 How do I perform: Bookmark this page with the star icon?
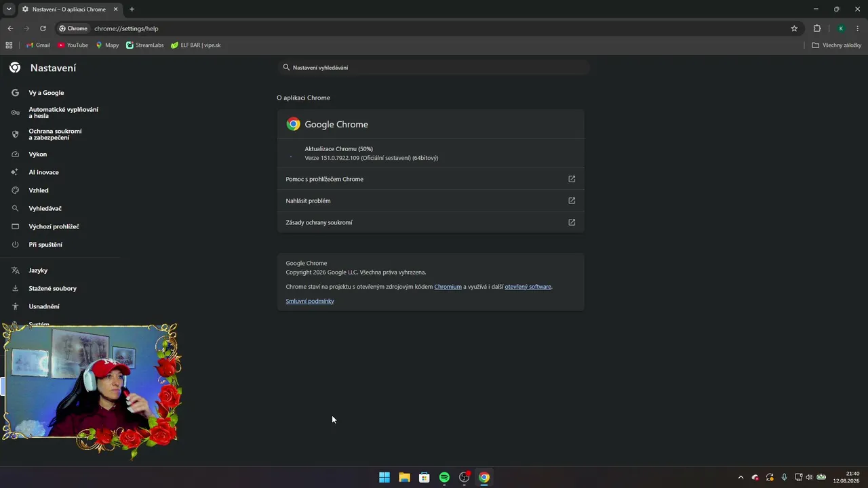coord(794,28)
